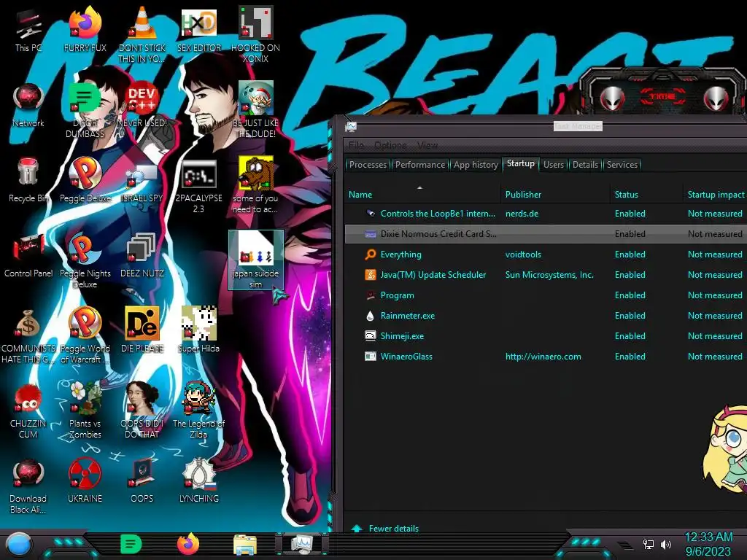Select the Rainmeter.exe startup entry
The width and height of the screenshot is (747, 560).
[x=546, y=316]
